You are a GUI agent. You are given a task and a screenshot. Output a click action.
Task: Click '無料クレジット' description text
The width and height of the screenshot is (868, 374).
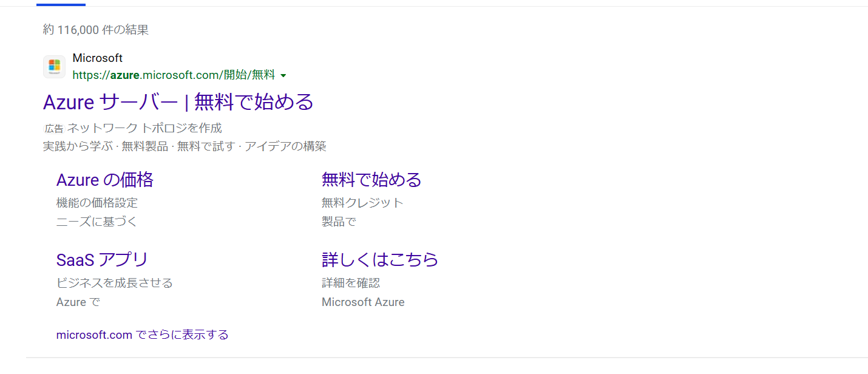tap(362, 203)
